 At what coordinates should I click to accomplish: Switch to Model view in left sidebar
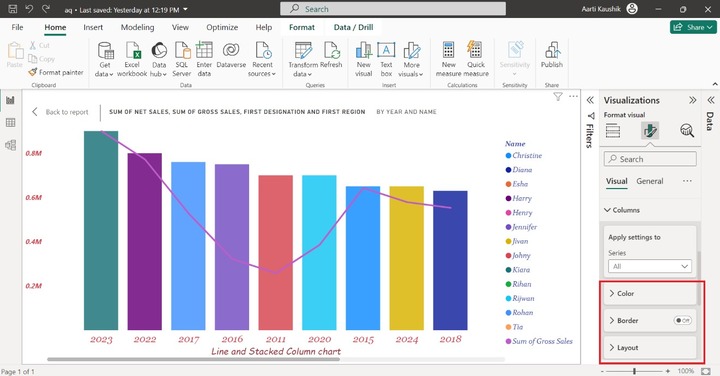pyautogui.click(x=10, y=145)
